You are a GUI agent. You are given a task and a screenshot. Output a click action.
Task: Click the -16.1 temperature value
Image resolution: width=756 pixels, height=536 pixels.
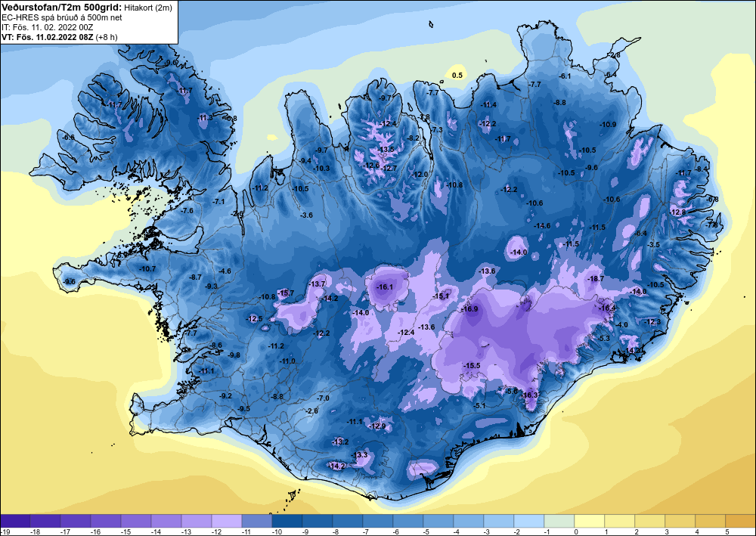[x=385, y=287]
